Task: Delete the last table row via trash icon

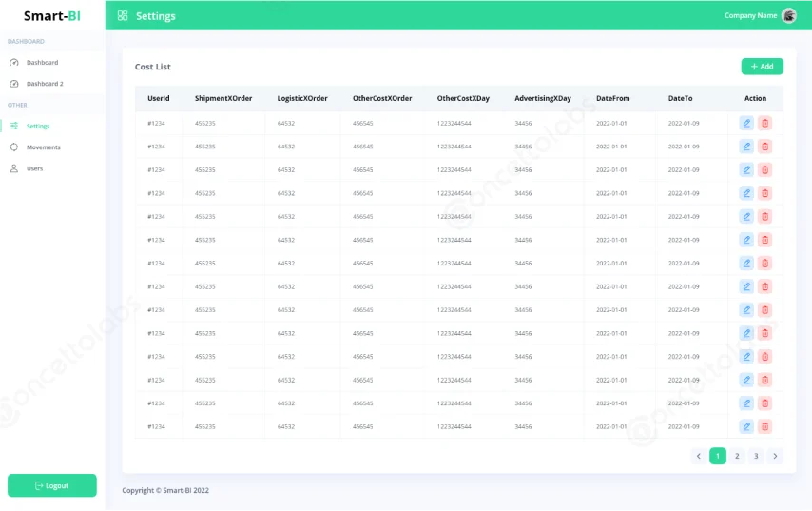Action: [x=764, y=426]
